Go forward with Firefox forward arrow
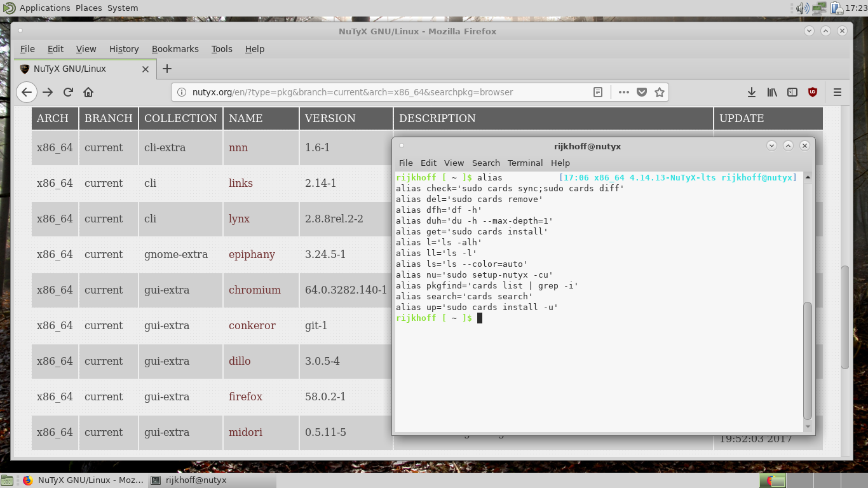 coord(48,92)
